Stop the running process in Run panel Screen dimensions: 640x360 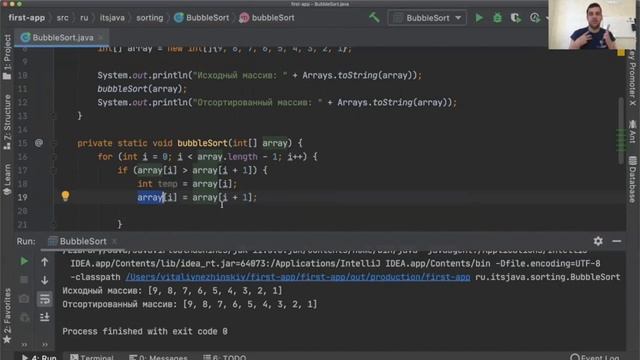pos(24,280)
